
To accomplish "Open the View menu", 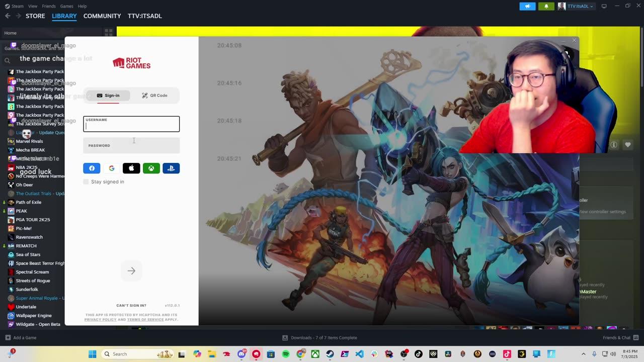I will tap(33, 6).
